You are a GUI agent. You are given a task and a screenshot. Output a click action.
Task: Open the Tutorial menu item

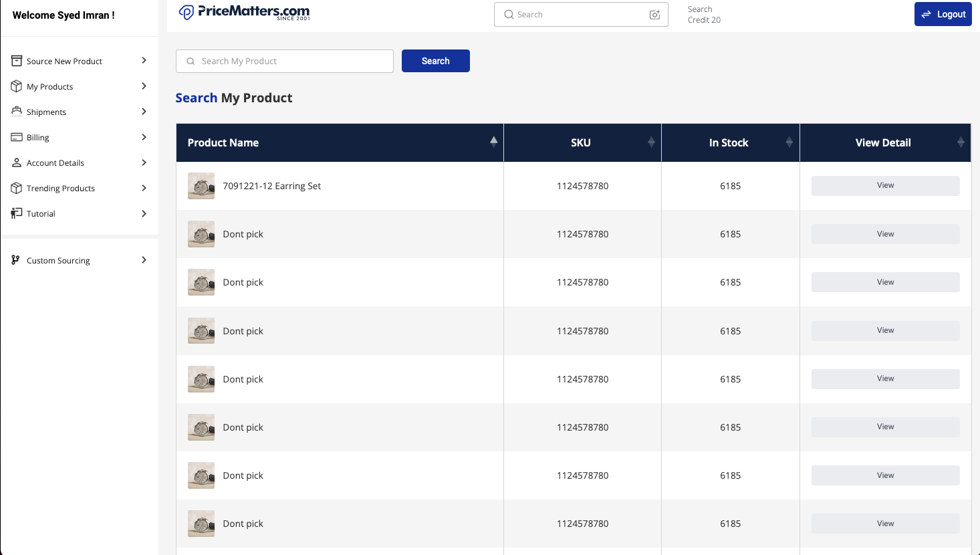click(x=41, y=213)
